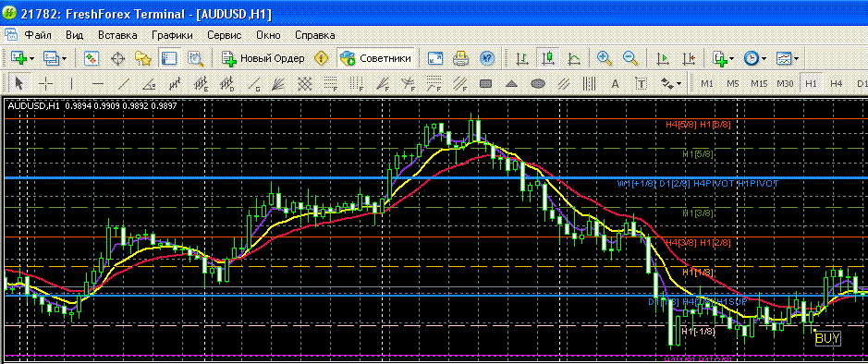Draw a triangle shape
The height and width of the screenshot is (364, 868).
click(512, 83)
